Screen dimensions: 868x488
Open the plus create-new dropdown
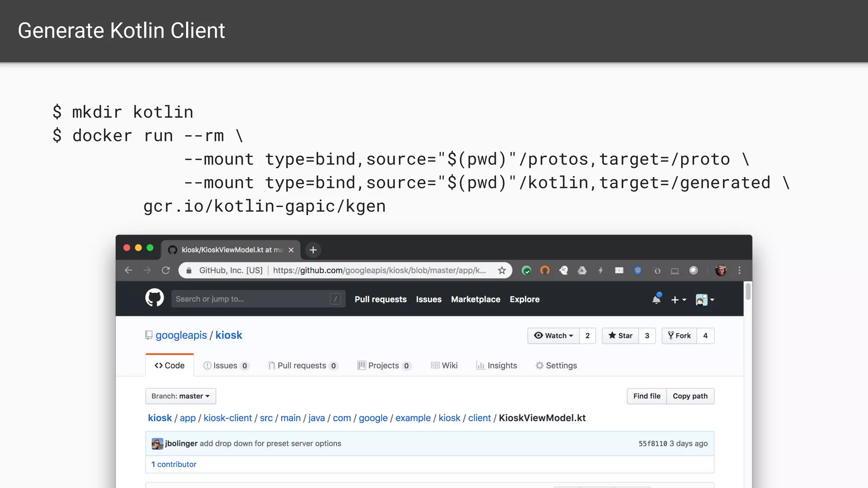coord(679,299)
